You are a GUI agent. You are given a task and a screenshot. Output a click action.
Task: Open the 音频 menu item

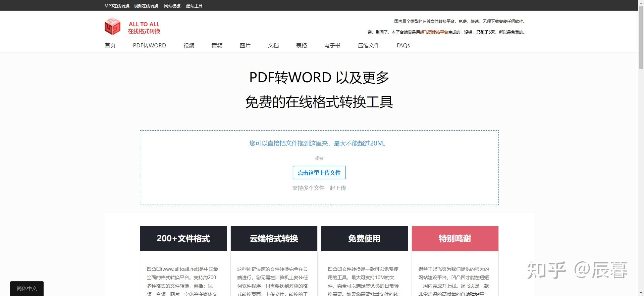pyautogui.click(x=217, y=45)
